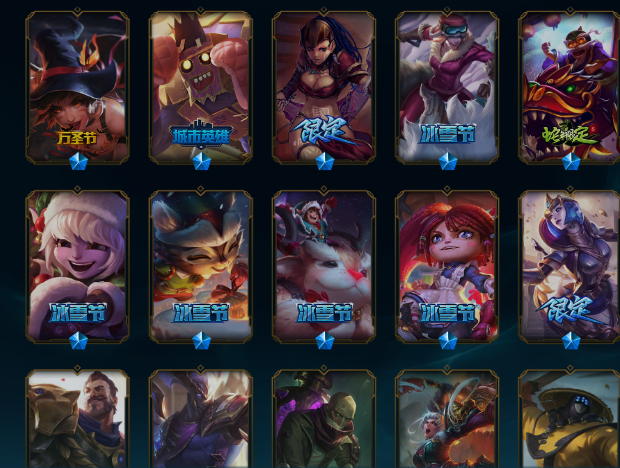Select the 冰雪节 white yeti skin card

[x=324, y=266]
